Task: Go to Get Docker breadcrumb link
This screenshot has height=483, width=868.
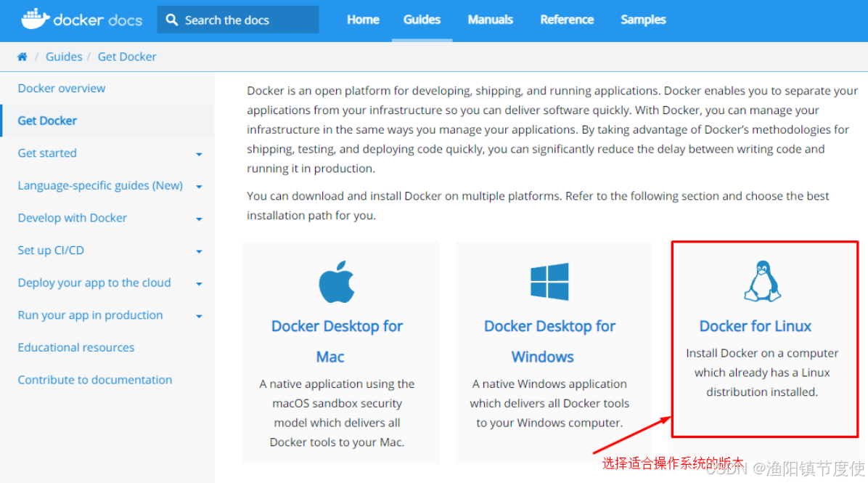Action: pos(127,57)
